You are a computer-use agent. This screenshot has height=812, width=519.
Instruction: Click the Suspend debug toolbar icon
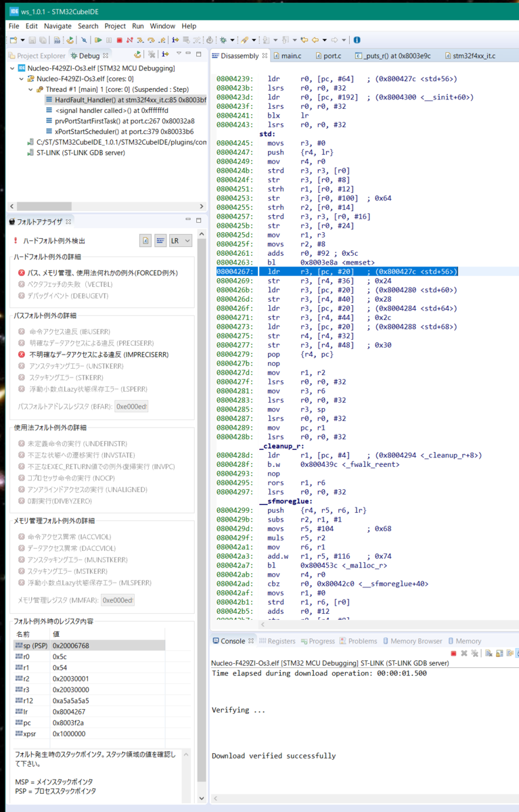(108, 41)
